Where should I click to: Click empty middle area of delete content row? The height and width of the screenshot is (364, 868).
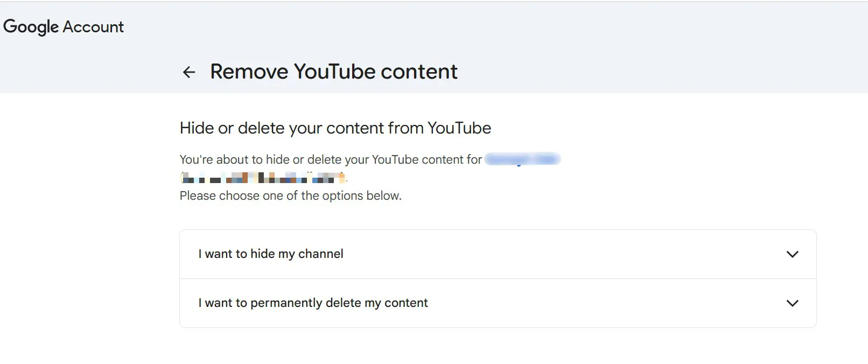[603, 303]
